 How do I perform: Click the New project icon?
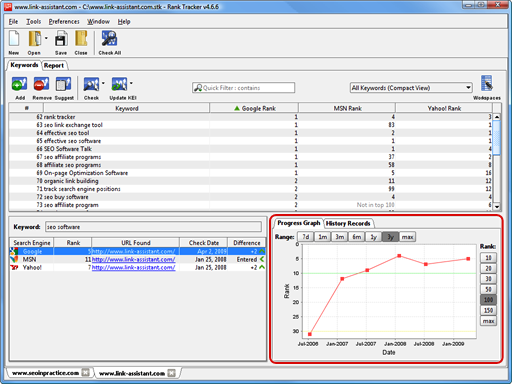click(x=14, y=38)
